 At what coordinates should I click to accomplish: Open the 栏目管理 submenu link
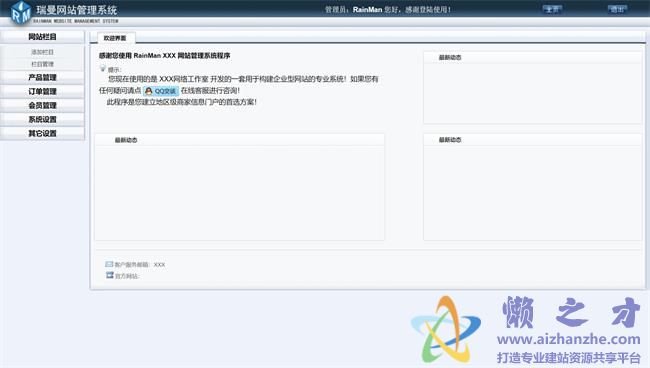pyautogui.click(x=42, y=64)
